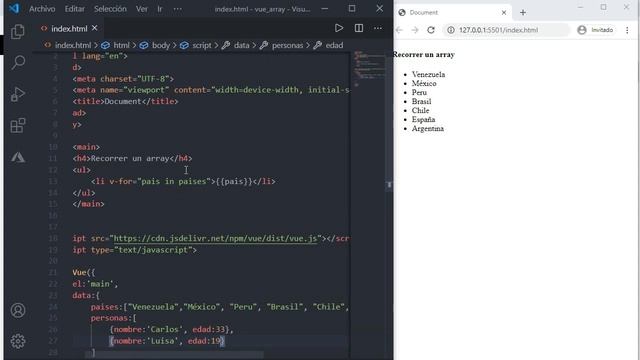Click the VS Code logo icon

(14, 8)
